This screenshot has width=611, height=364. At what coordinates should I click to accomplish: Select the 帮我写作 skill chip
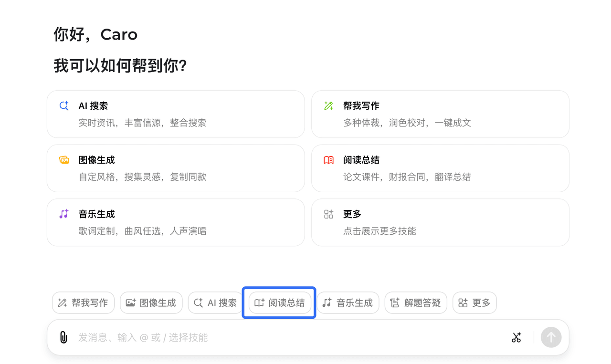click(83, 303)
